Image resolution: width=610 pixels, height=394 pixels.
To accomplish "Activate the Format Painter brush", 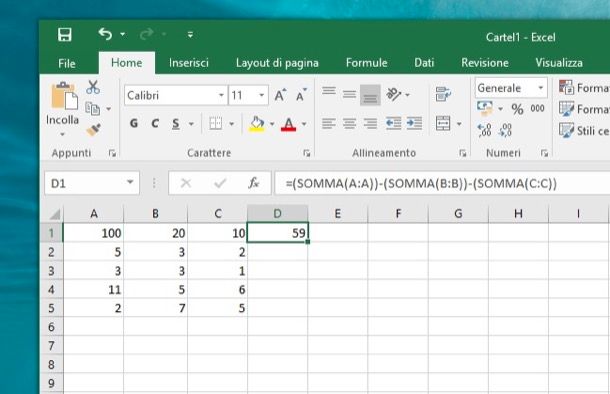I will [93, 130].
